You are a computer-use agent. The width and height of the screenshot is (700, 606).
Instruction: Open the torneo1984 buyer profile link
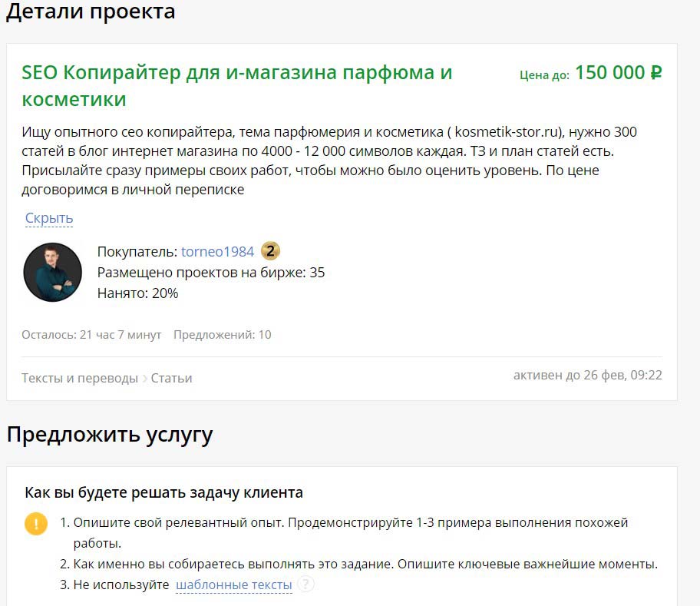[217, 250]
